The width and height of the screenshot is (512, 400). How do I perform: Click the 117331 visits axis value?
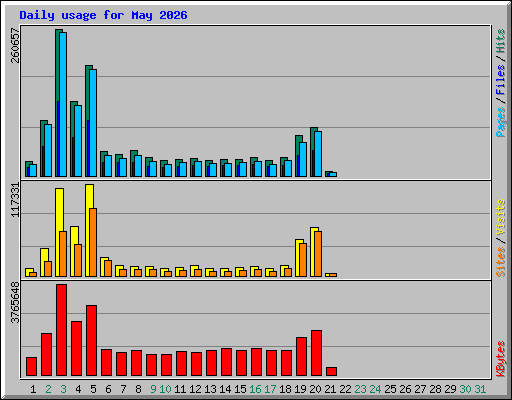pos(15,200)
